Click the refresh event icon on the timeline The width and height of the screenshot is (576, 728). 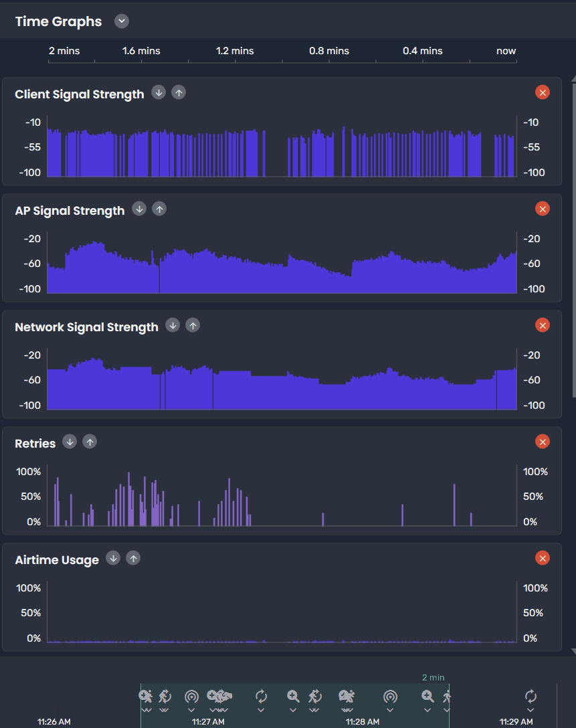[x=260, y=696]
